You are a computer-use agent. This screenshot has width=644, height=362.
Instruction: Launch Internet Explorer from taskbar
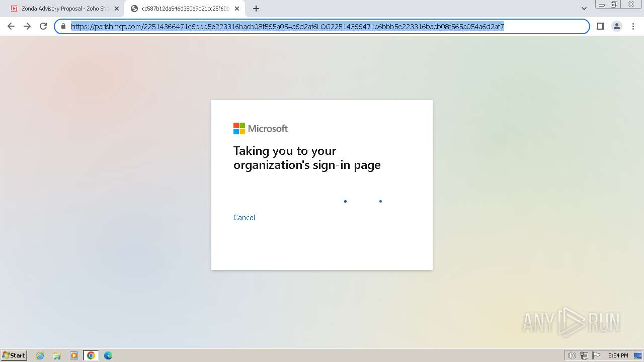[x=40, y=355]
